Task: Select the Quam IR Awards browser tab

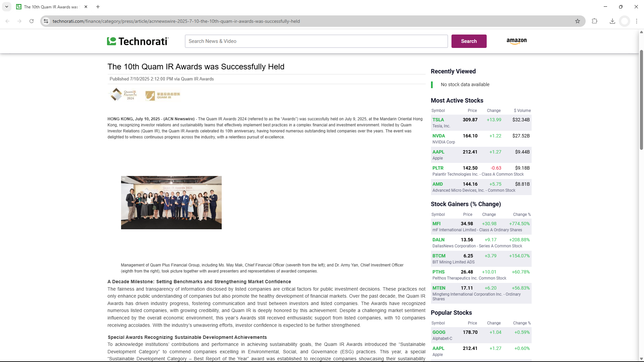Action: click(x=51, y=7)
